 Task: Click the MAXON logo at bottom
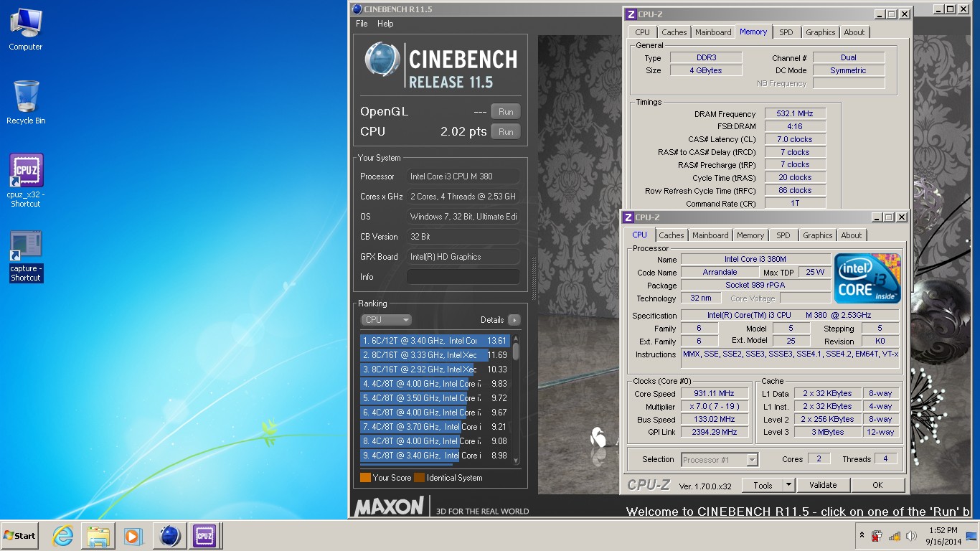[x=388, y=507]
